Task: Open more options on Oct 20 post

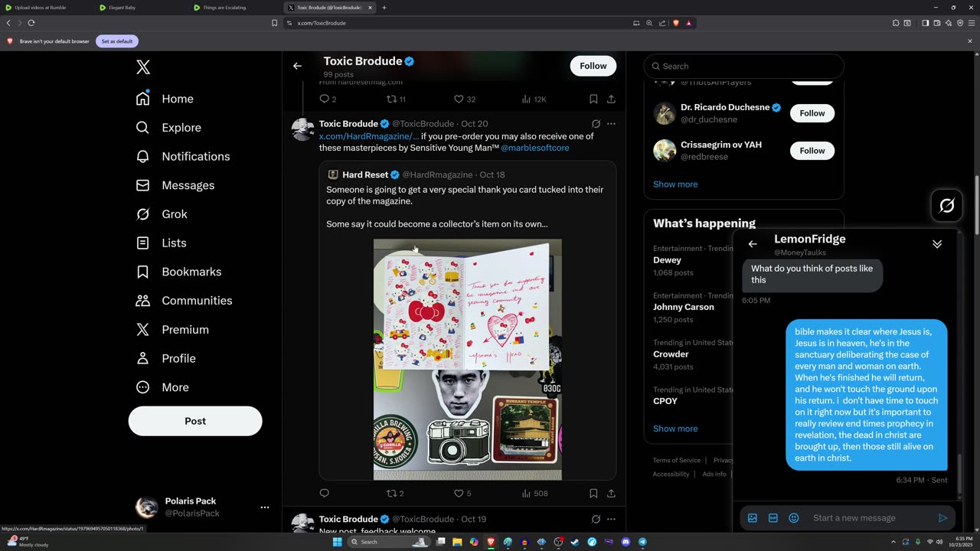Action: [611, 123]
